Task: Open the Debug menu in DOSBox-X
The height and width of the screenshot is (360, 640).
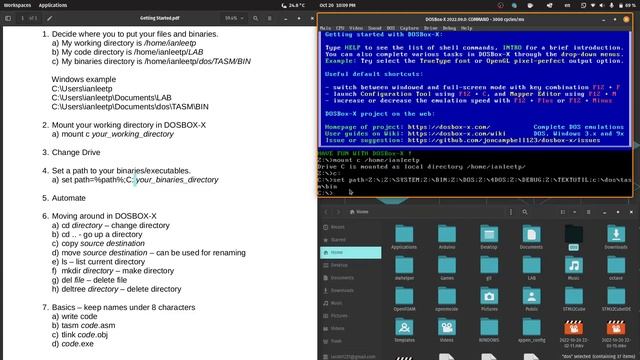Action: pyautogui.click(x=449, y=28)
